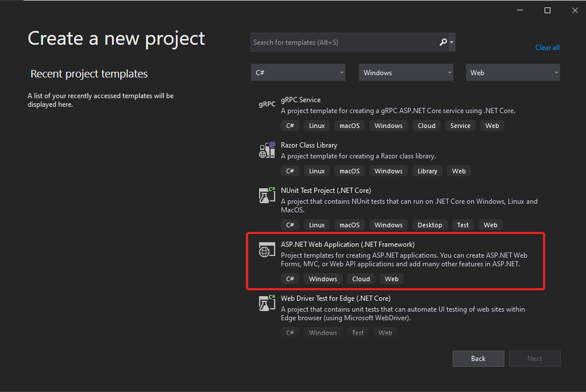Open the C# language dropdown
The width and height of the screenshot is (586, 392).
[x=298, y=72]
